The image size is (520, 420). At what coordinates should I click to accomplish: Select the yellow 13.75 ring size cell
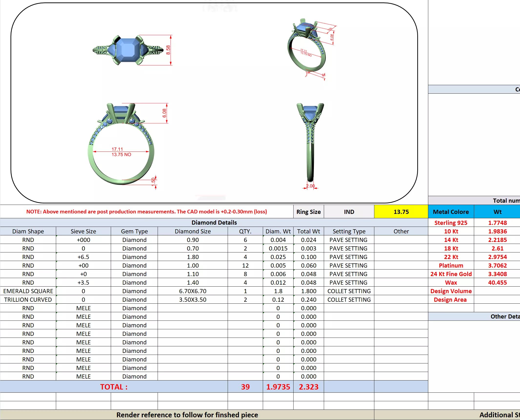click(x=401, y=212)
